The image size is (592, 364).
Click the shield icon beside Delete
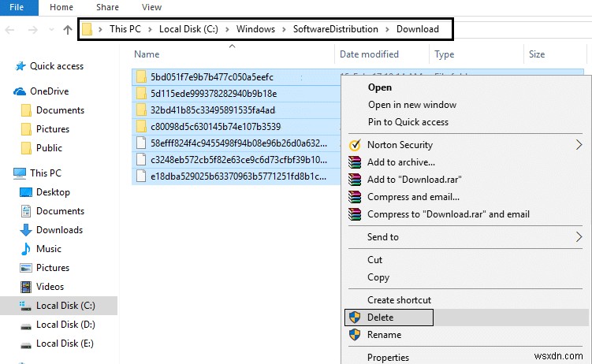(x=355, y=318)
